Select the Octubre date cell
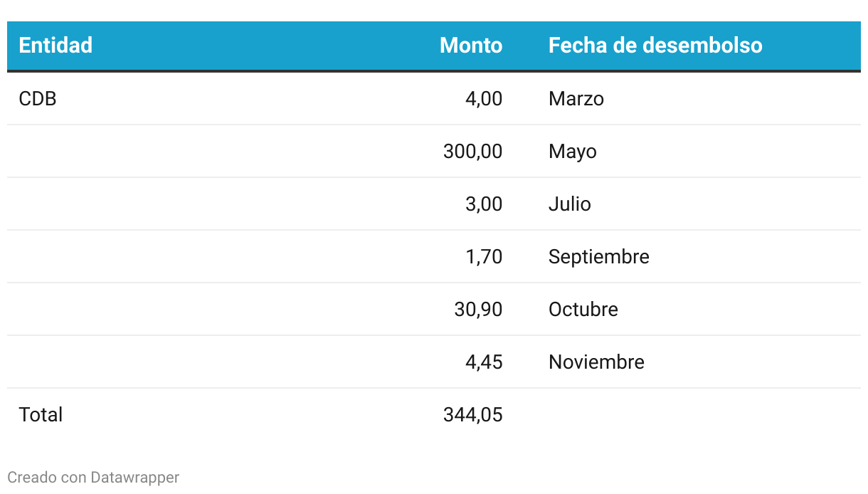This screenshot has height=494, width=868. (x=583, y=309)
